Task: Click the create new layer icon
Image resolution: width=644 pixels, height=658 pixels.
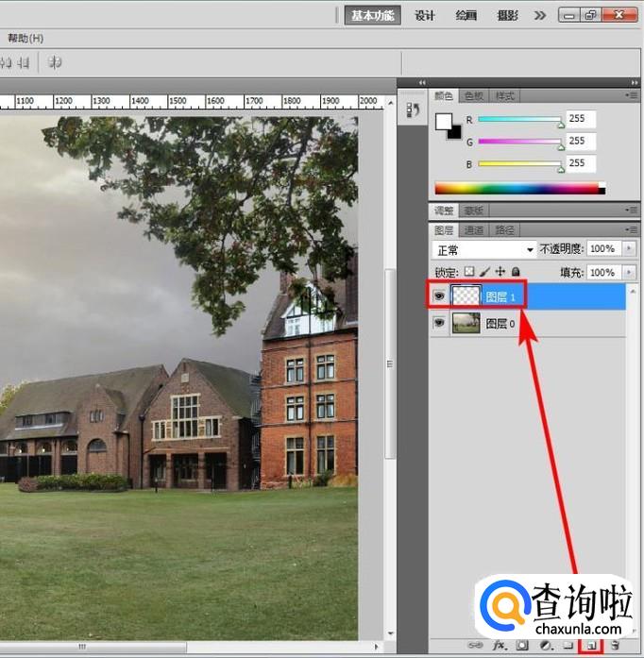Action: pos(591,646)
